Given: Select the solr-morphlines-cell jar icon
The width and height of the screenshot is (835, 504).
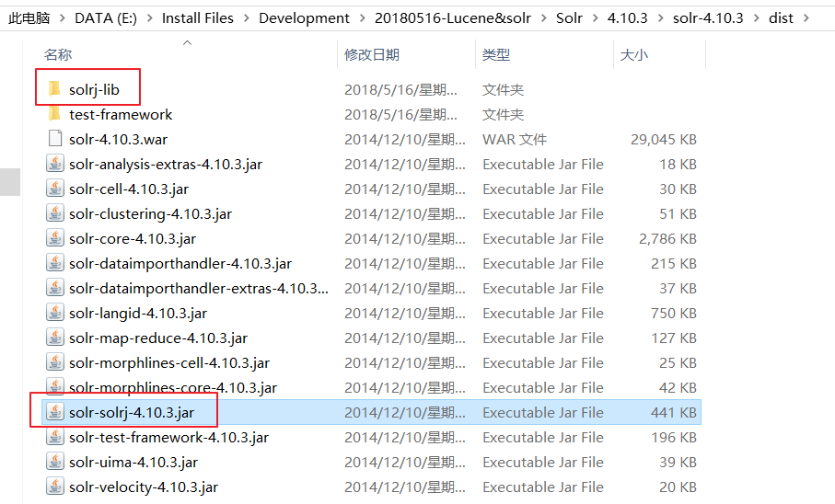Looking at the screenshot, I should (x=55, y=362).
